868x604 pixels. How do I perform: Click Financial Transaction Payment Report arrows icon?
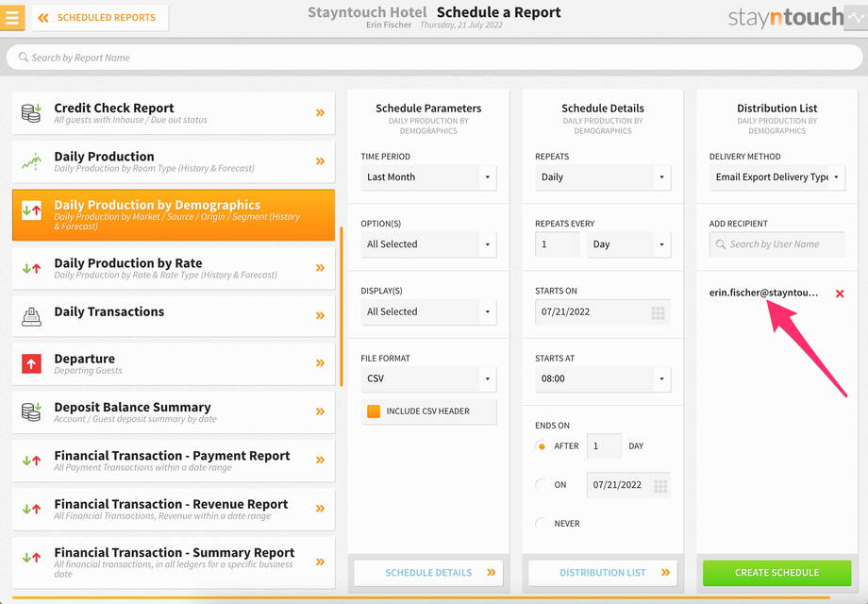(x=31, y=460)
